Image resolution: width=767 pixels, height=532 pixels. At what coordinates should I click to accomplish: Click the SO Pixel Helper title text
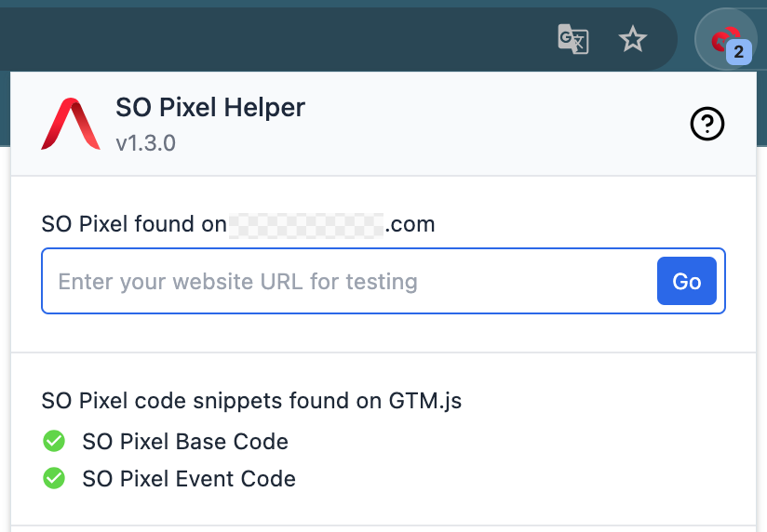pos(210,108)
